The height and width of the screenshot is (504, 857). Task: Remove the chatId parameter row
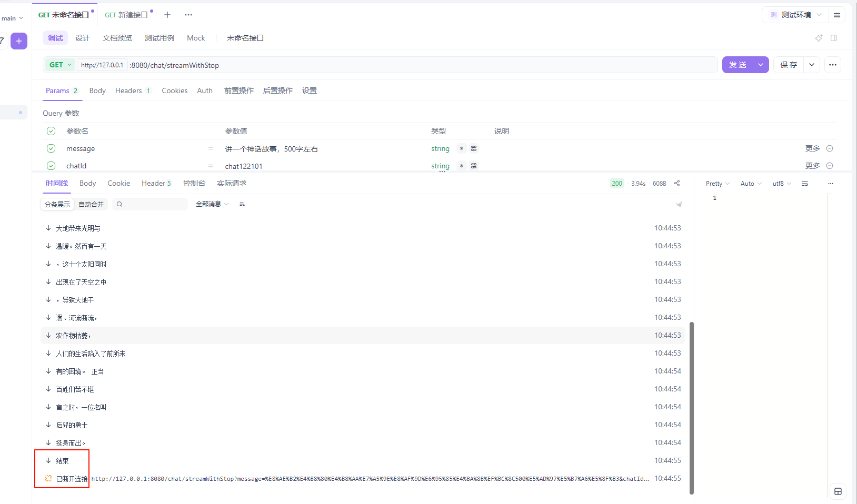pyautogui.click(x=830, y=166)
